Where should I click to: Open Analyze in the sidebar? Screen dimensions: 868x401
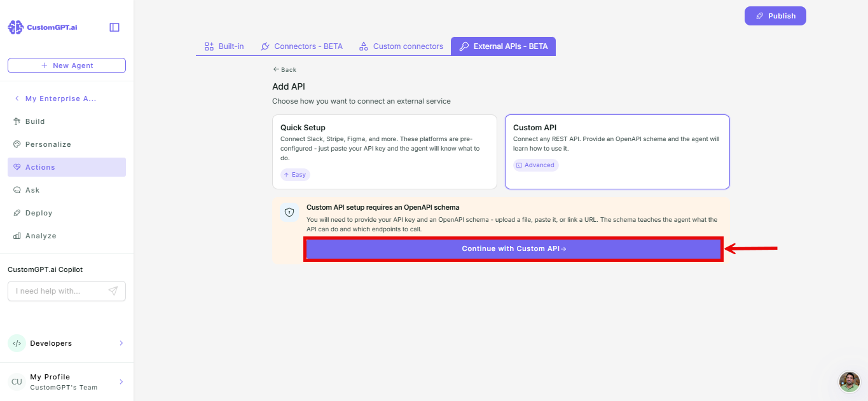click(67, 236)
